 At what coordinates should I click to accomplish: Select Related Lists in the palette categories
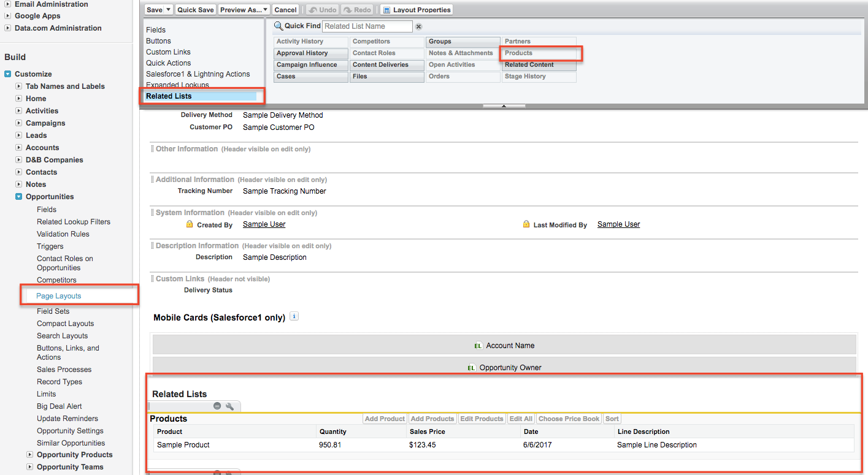pyautogui.click(x=169, y=96)
